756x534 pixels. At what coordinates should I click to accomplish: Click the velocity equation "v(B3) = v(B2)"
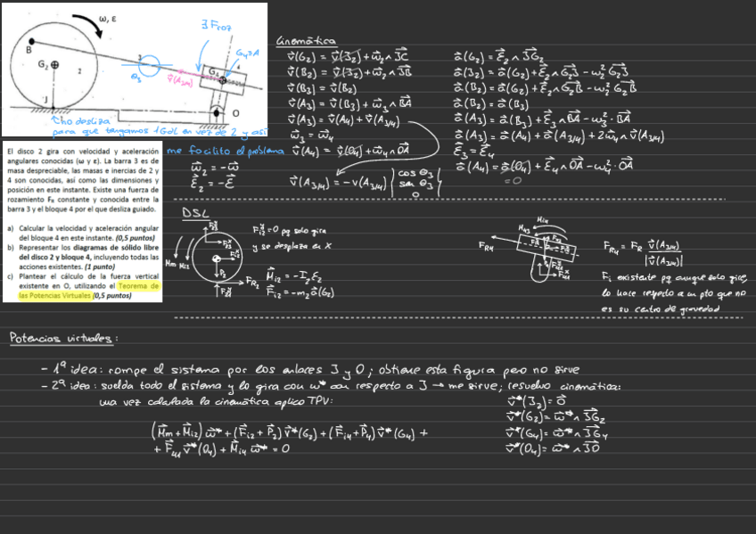pyautogui.click(x=322, y=88)
